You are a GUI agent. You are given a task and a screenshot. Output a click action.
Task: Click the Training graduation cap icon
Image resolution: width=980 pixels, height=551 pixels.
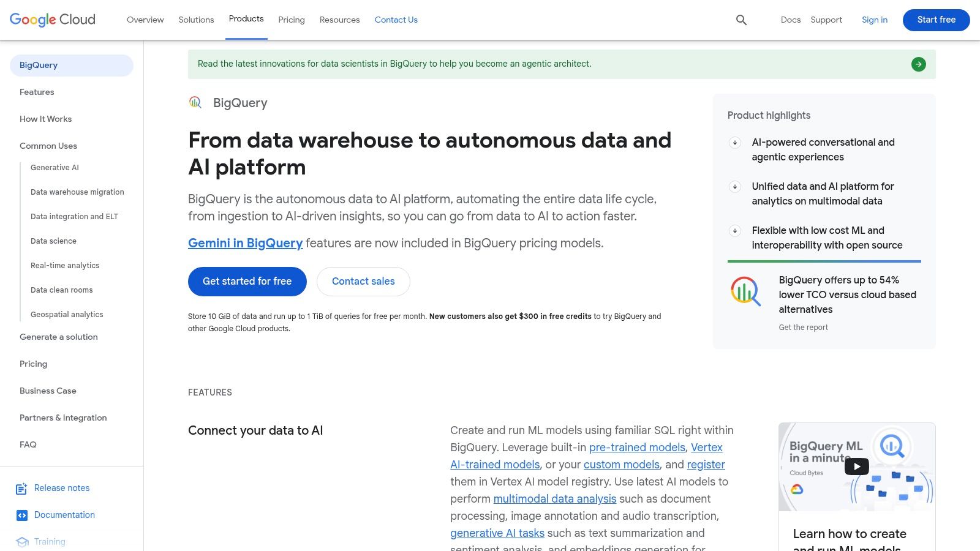(x=22, y=542)
